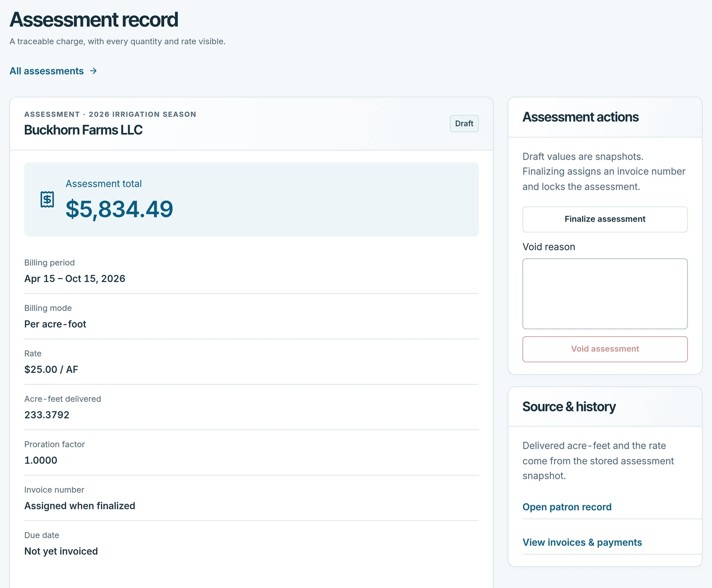Viewport: 712px width, 588px height.
Task: Select the billing period Apr 15 – Oct 15, 2026
Action: click(75, 279)
